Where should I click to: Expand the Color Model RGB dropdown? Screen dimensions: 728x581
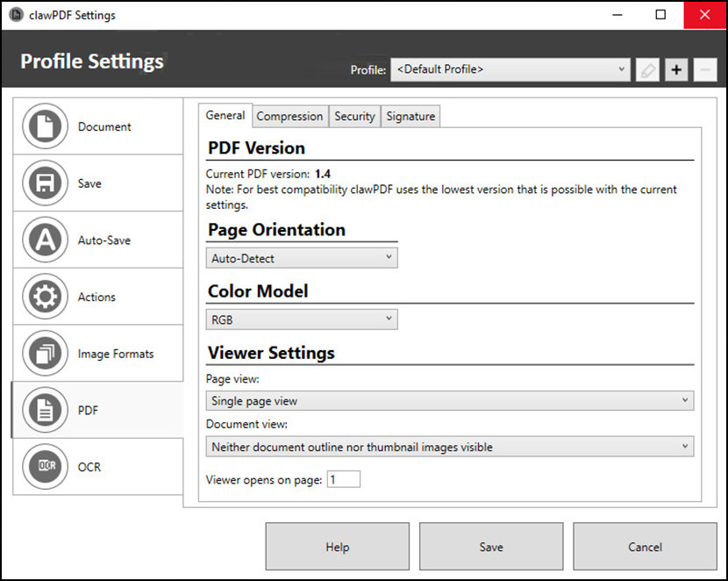coord(303,320)
